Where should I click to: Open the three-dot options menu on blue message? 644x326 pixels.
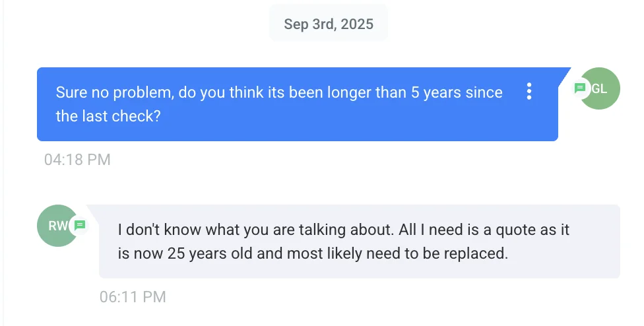pos(529,92)
